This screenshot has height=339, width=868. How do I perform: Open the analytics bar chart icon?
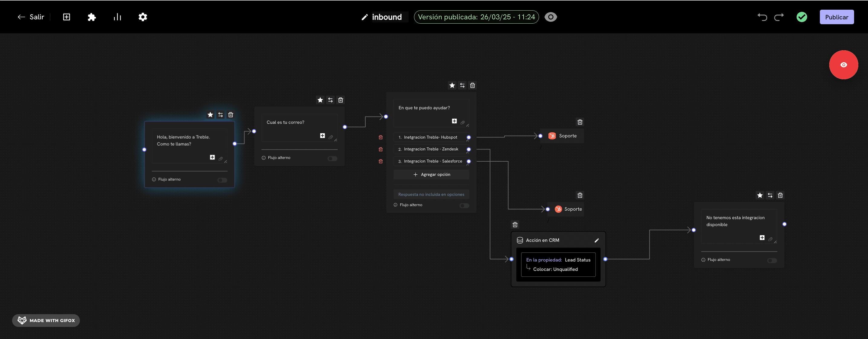[117, 17]
